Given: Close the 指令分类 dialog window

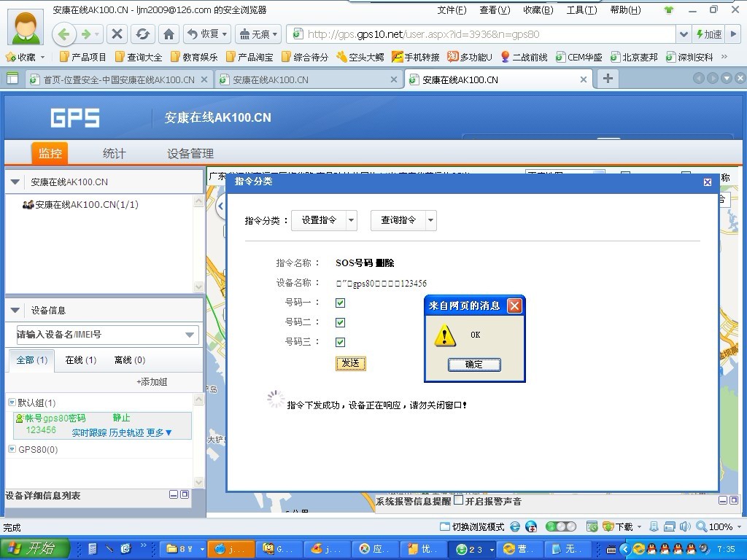Looking at the screenshot, I should coord(708,182).
